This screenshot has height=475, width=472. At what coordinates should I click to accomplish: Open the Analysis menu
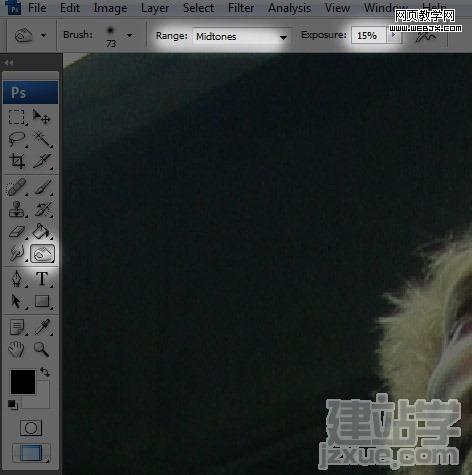point(290,8)
